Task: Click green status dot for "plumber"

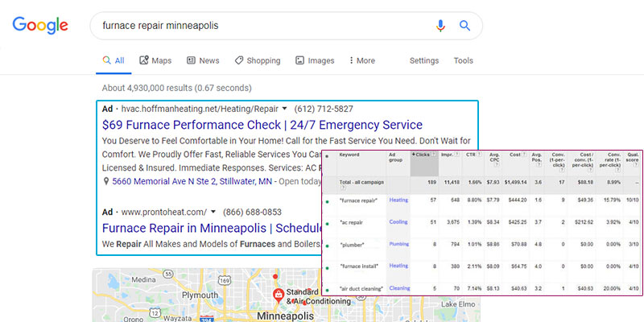Action: (x=327, y=246)
